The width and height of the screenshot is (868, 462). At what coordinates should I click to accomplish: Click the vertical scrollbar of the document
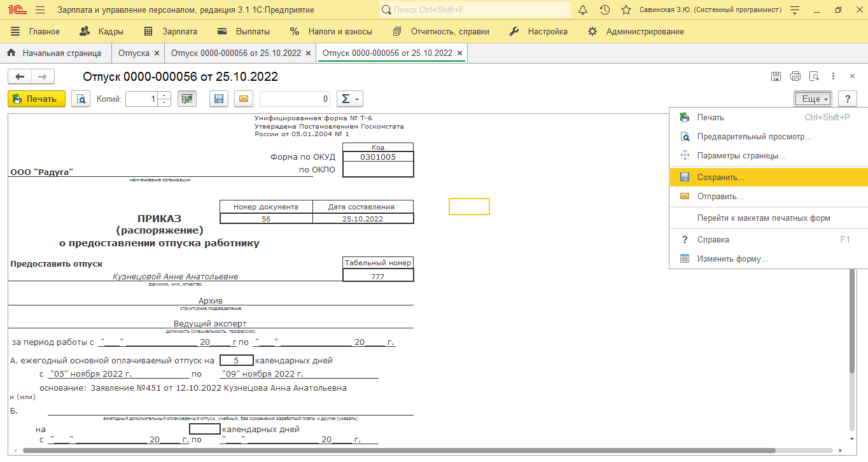click(x=852, y=318)
